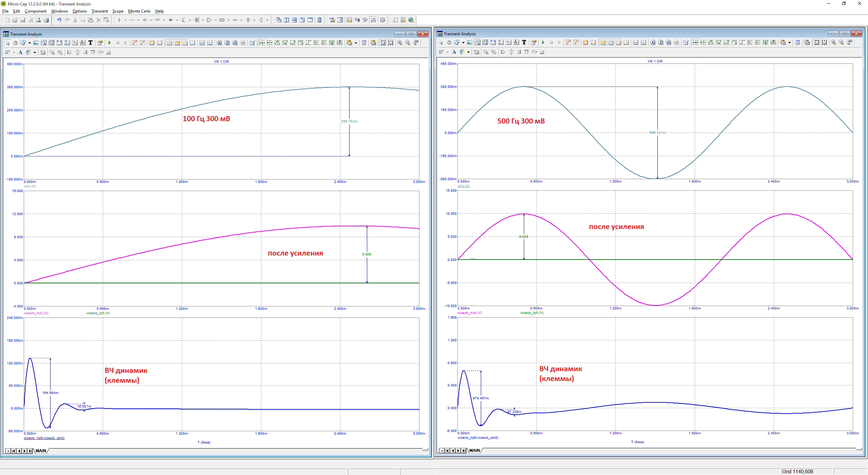868x475 pixels.
Task: Select the Pan hand tool in left window
Action: 15,43
